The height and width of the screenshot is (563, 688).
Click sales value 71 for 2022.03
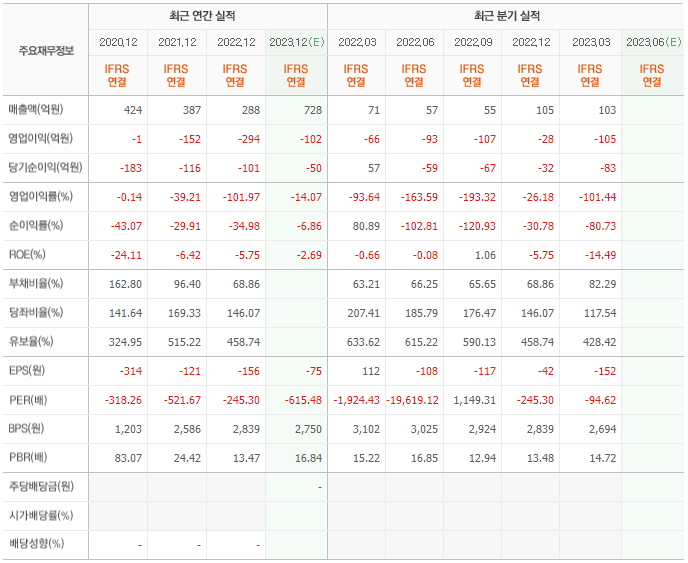[x=374, y=110]
